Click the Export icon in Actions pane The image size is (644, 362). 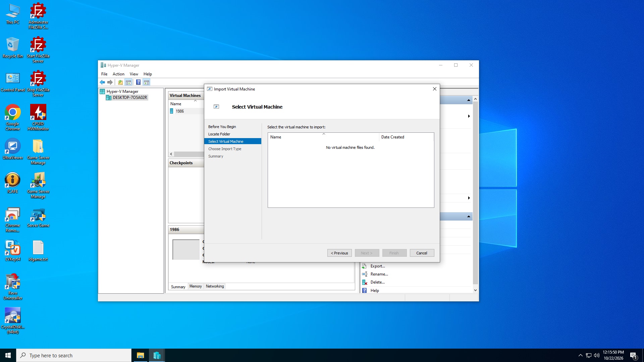364,266
